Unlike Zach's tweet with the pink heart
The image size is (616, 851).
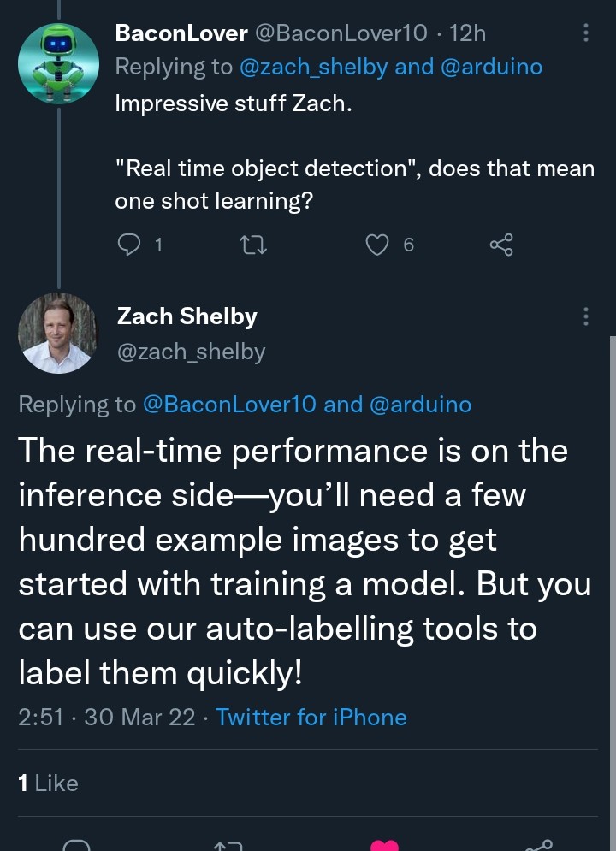click(384, 844)
